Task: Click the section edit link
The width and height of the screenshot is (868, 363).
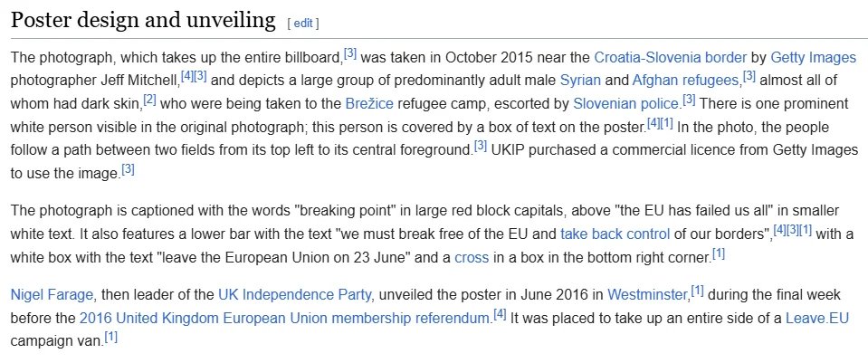Action: tap(303, 24)
